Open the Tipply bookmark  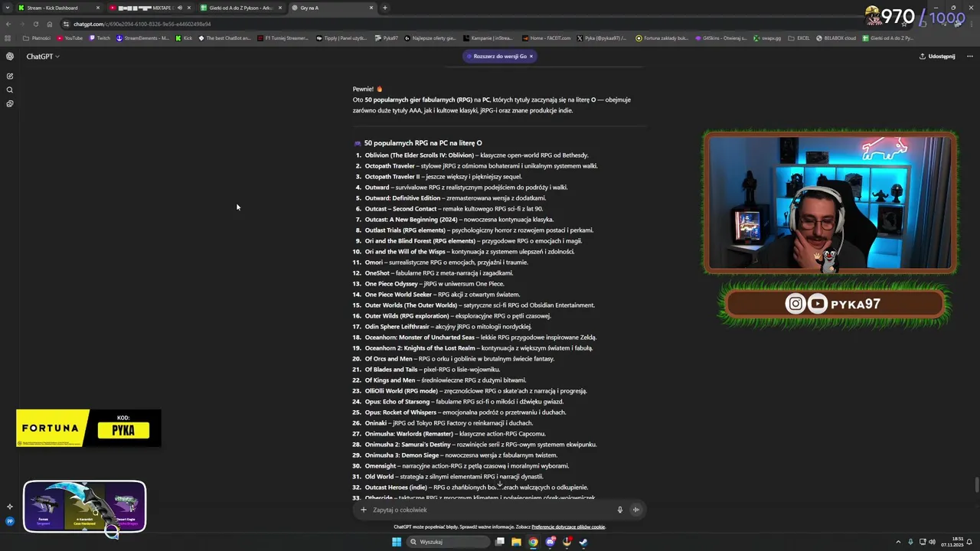tap(341, 37)
